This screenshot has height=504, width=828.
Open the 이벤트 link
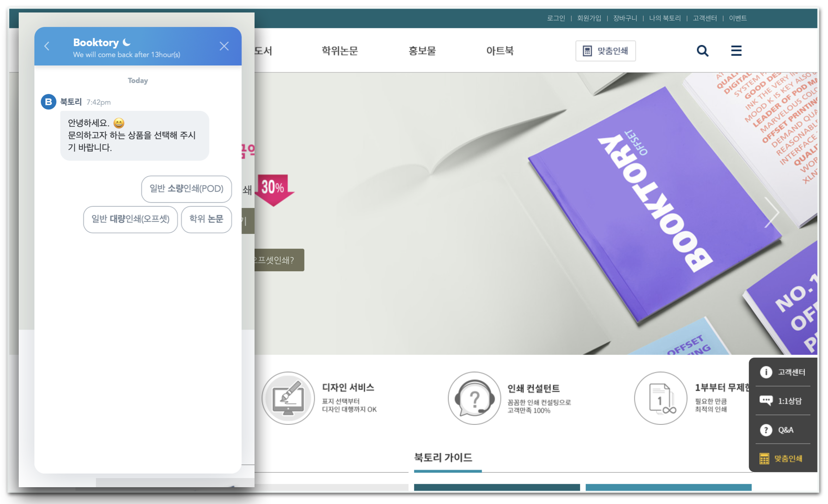coord(738,18)
